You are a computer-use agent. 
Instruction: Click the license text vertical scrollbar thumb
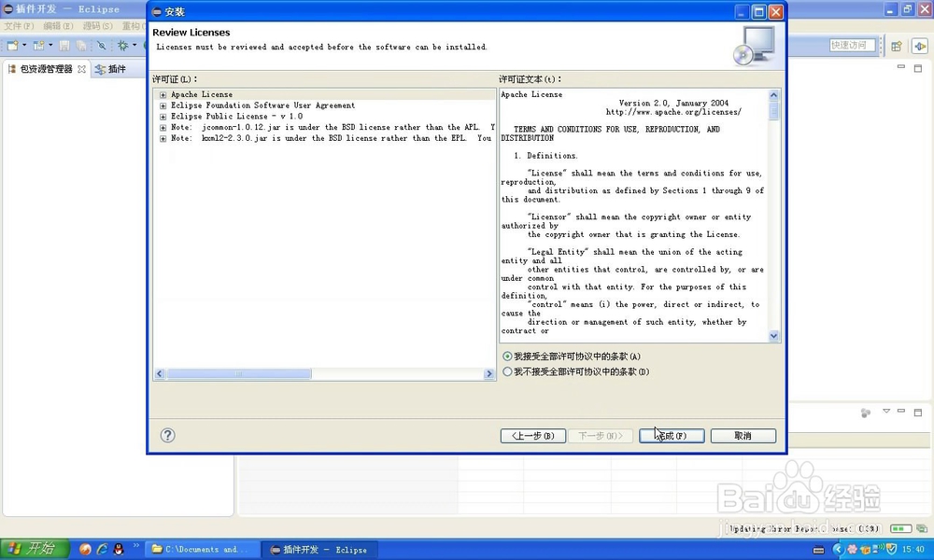click(x=773, y=111)
